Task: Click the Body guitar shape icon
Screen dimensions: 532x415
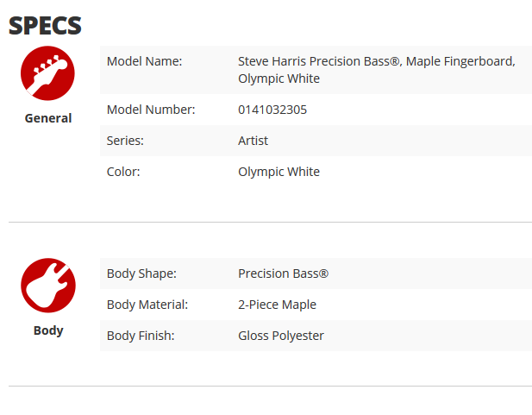Action: (x=47, y=286)
